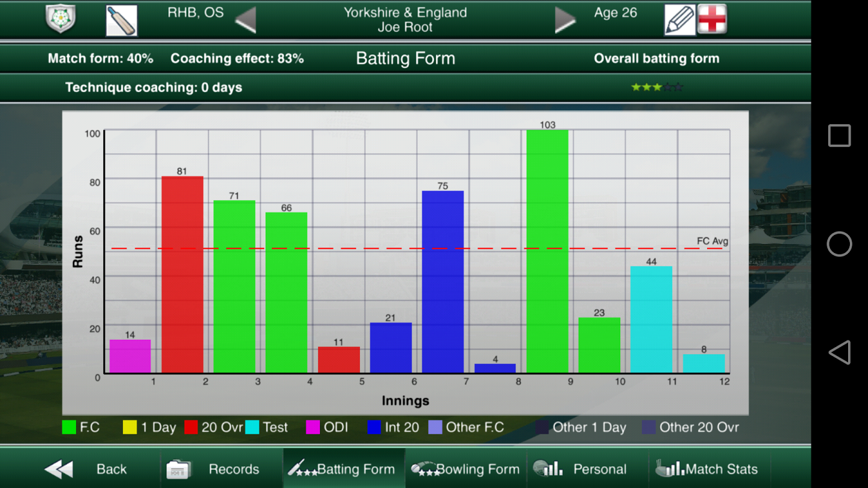
Task: Tap the Other 20 Ovr legend swatch
Action: pyautogui.click(x=649, y=427)
